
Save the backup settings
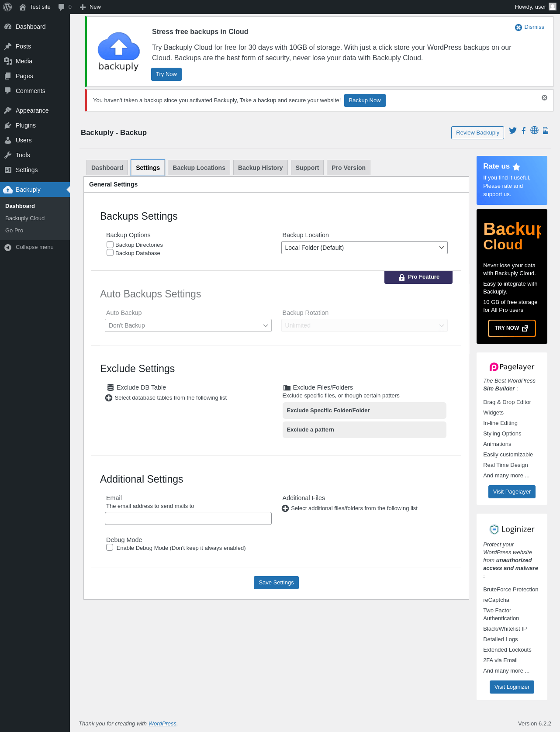(x=276, y=583)
